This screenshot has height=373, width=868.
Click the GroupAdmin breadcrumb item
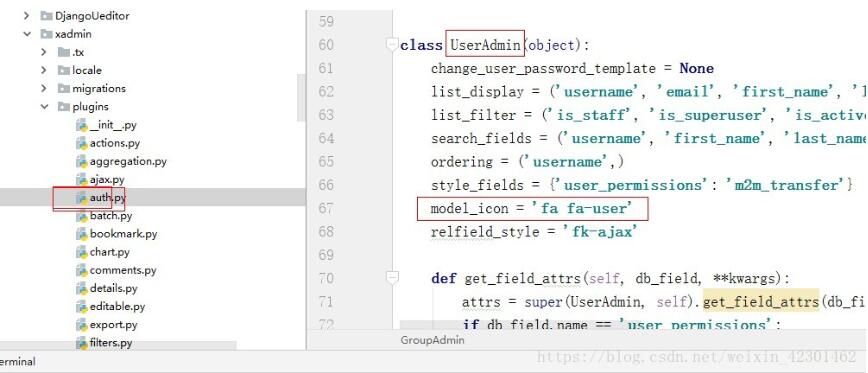pyautogui.click(x=432, y=340)
